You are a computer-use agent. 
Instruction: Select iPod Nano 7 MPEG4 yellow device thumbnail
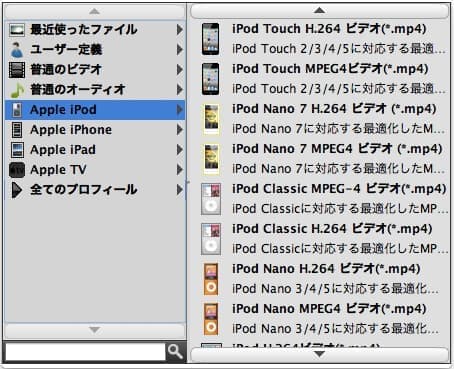(x=211, y=159)
